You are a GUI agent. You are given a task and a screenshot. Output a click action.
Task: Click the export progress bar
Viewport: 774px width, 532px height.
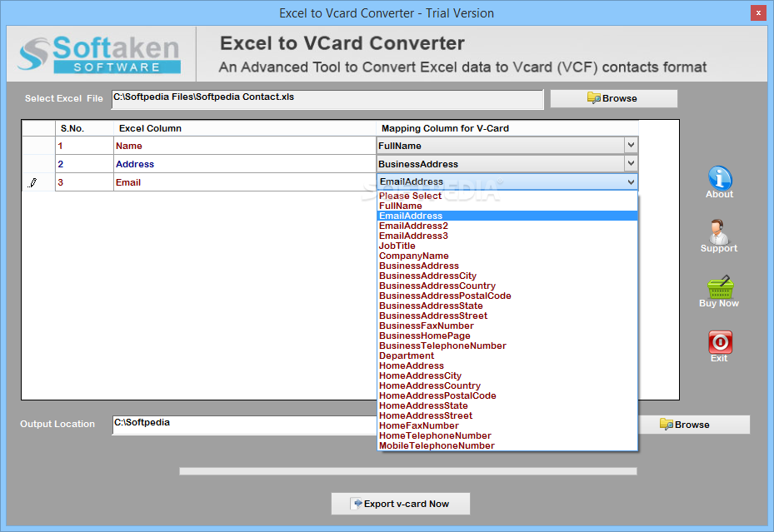click(x=407, y=471)
